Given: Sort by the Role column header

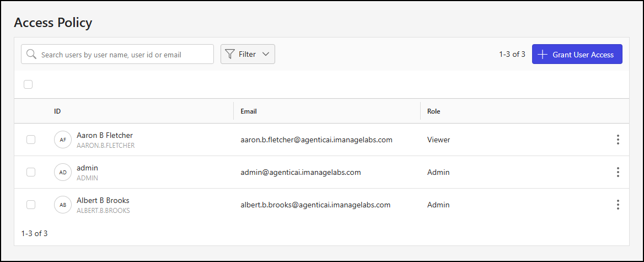Looking at the screenshot, I should click(x=433, y=111).
